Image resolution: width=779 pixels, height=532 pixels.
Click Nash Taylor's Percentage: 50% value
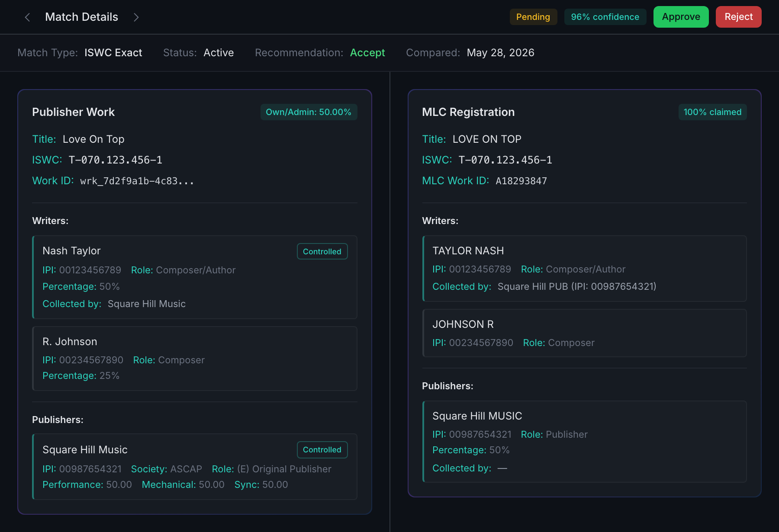click(x=109, y=287)
